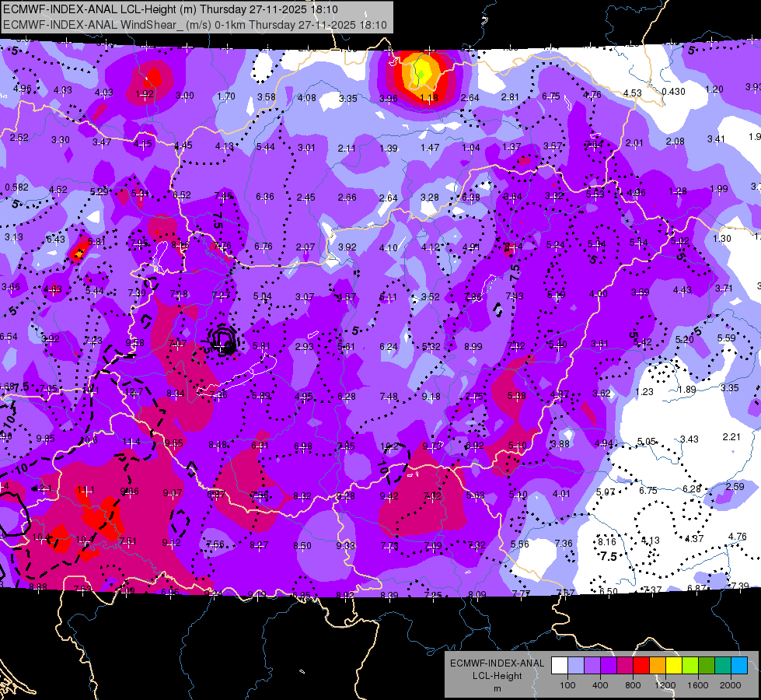Click the wind shear value 7.48
This screenshot has width=761, height=700.
[x=389, y=397]
